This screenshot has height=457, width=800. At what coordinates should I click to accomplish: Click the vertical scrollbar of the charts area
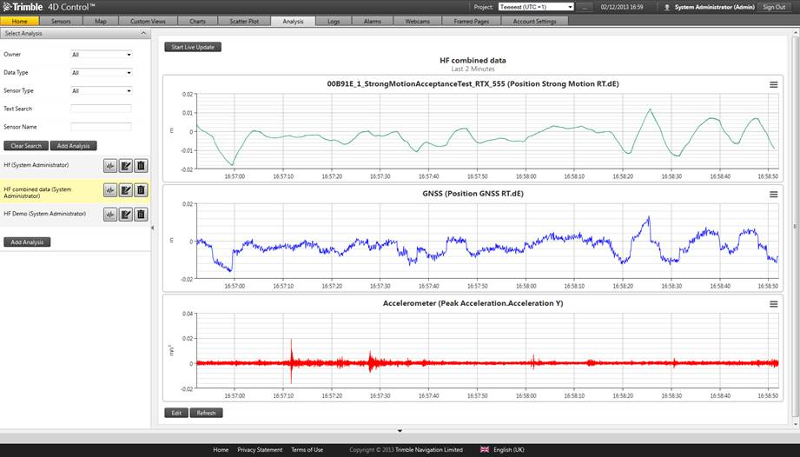click(796, 228)
